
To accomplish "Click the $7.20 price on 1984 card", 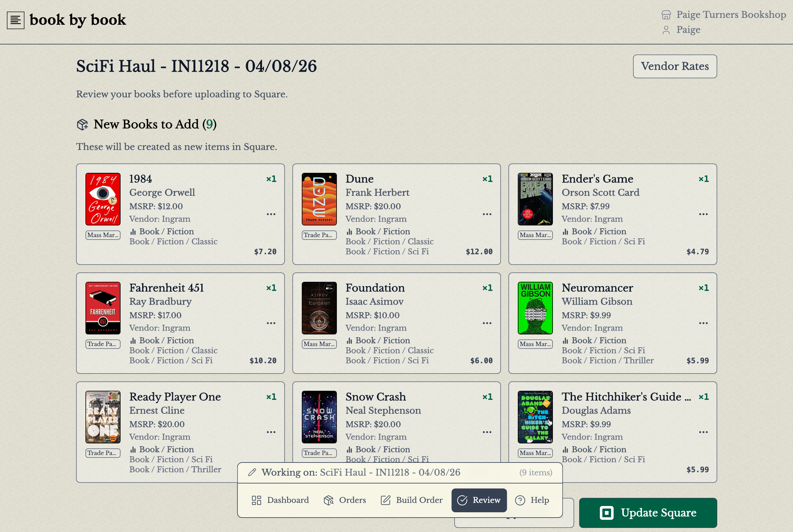I will [265, 252].
